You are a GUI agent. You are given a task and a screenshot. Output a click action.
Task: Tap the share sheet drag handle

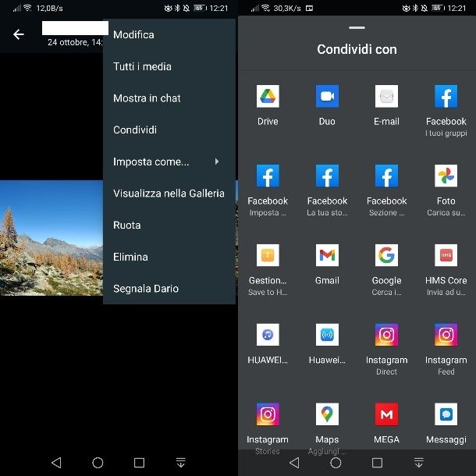pos(357,27)
